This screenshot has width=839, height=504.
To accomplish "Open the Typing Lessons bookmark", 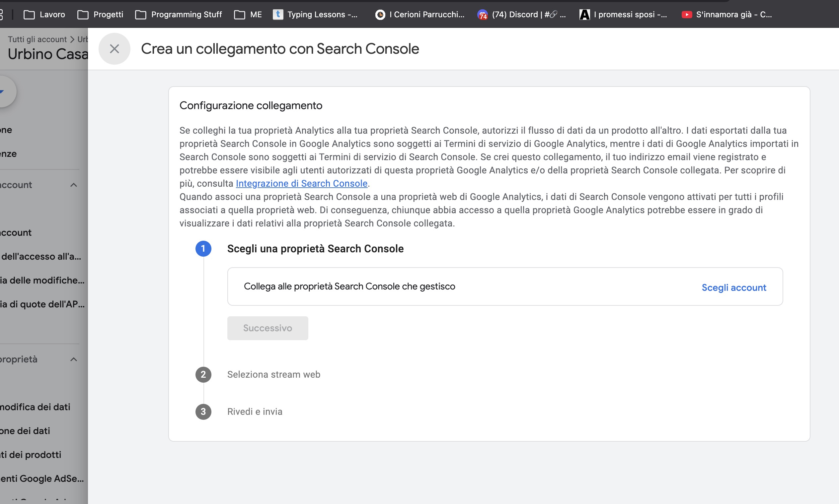I will click(316, 14).
